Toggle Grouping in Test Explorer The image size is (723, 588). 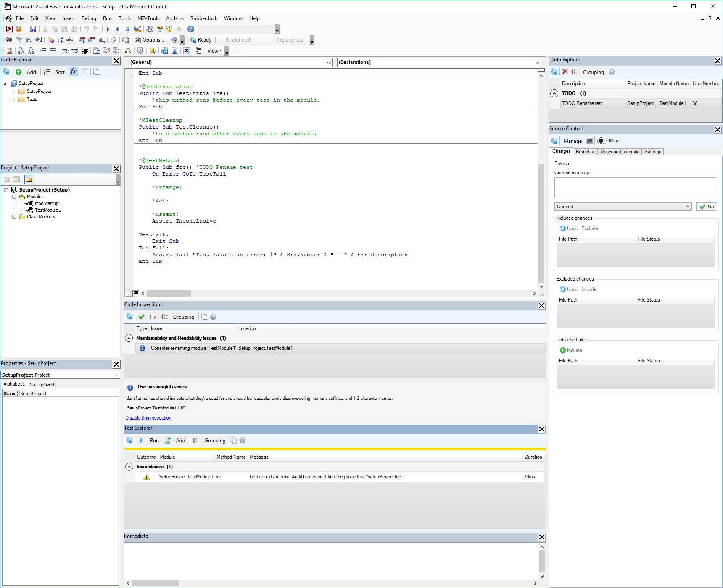click(x=209, y=441)
